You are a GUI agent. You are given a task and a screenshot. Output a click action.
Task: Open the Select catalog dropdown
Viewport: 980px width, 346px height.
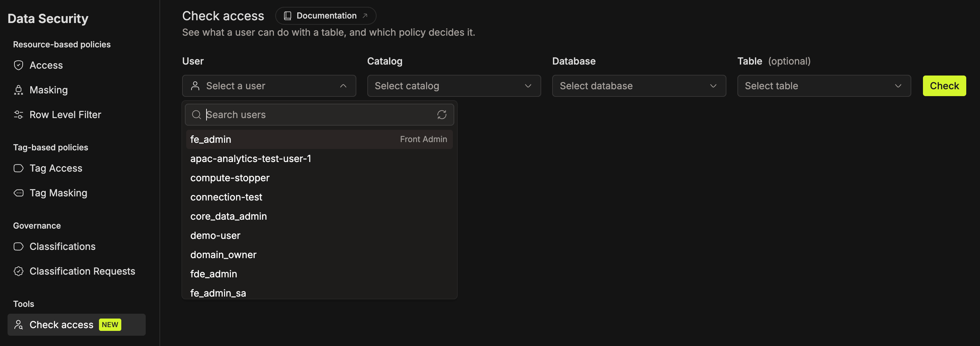click(x=454, y=86)
